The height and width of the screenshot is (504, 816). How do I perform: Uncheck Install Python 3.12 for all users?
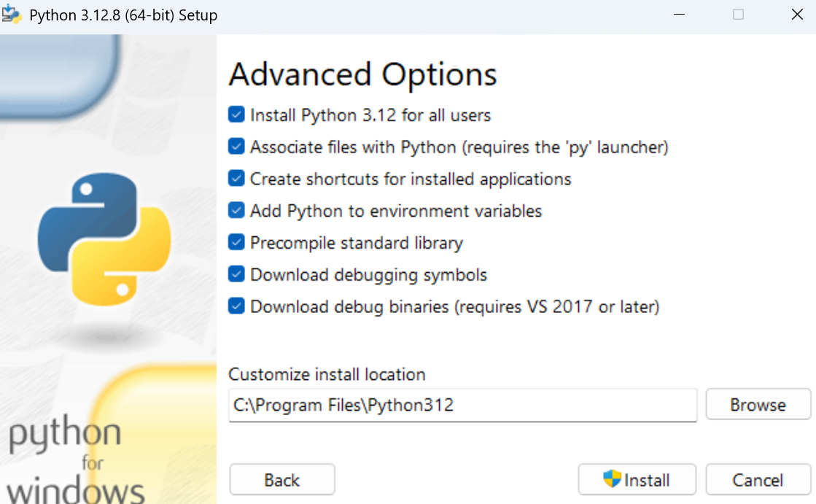click(x=236, y=115)
